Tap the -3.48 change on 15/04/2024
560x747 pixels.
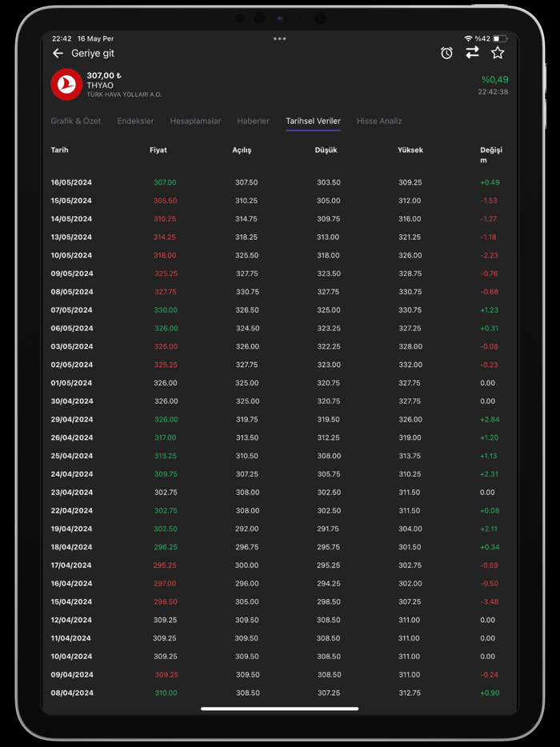[x=490, y=601]
